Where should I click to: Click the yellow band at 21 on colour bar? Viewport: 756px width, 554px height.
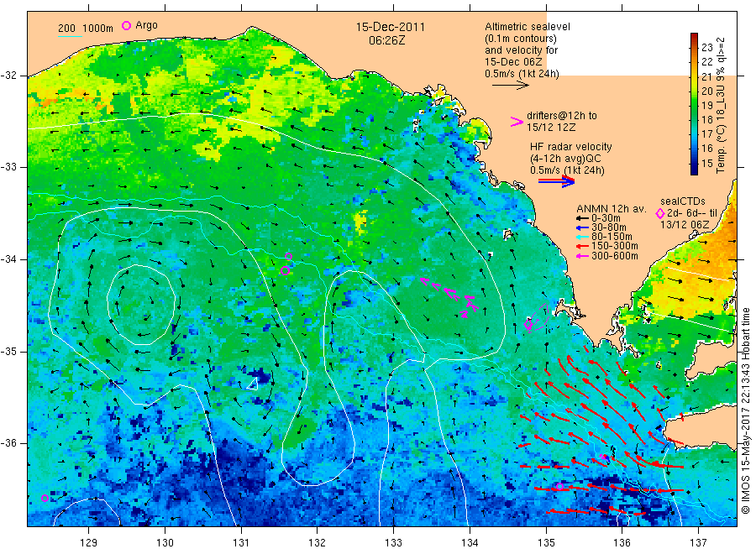point(694,76)
